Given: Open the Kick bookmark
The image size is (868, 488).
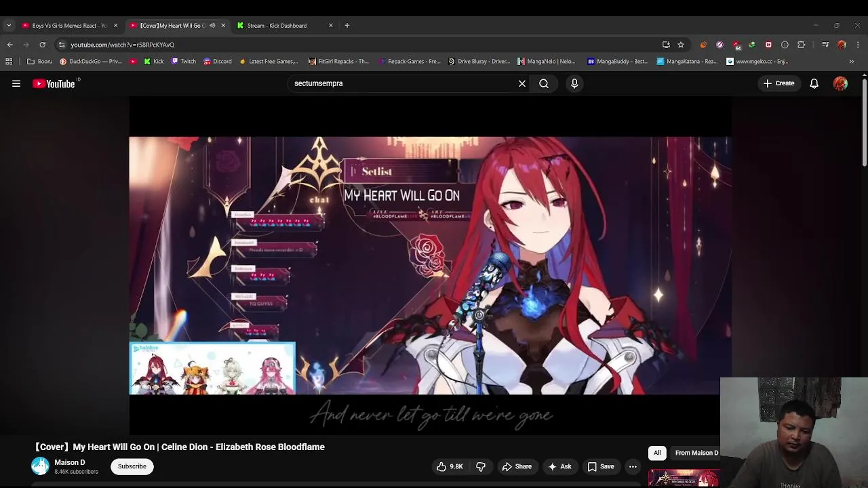Looking at the screenshot, I should 153,61.
